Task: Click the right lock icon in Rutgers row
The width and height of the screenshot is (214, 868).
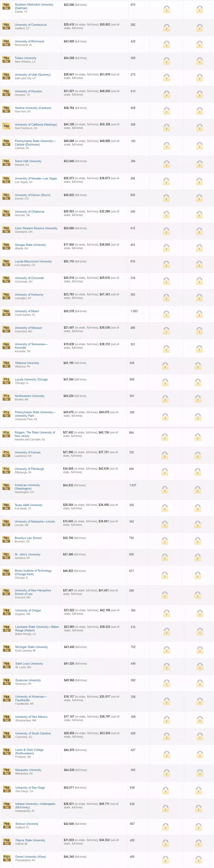Action: click(198, 437)
